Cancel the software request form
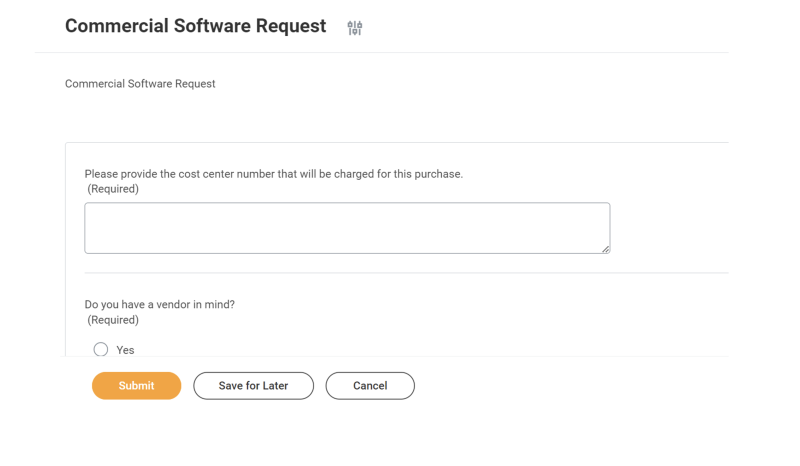The height and width of the screenshot is (466, 800). pyautogui.click(x=370, y=386)
